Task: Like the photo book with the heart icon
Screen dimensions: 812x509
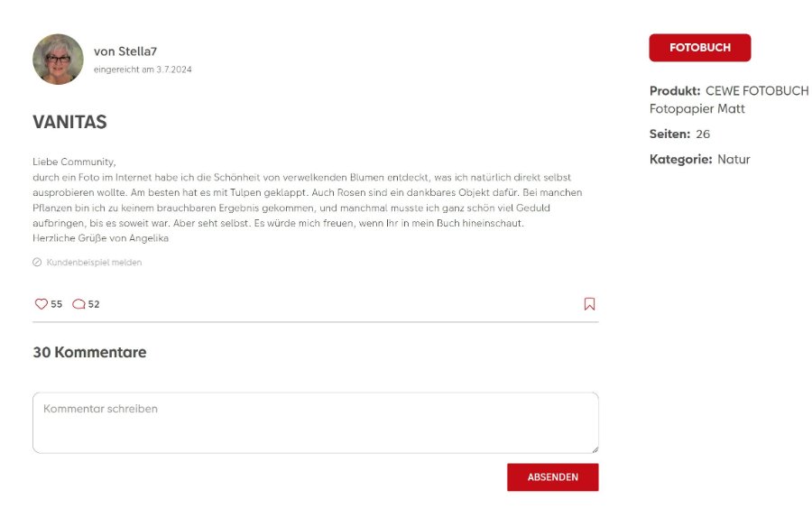Action: tap(41, 304)
